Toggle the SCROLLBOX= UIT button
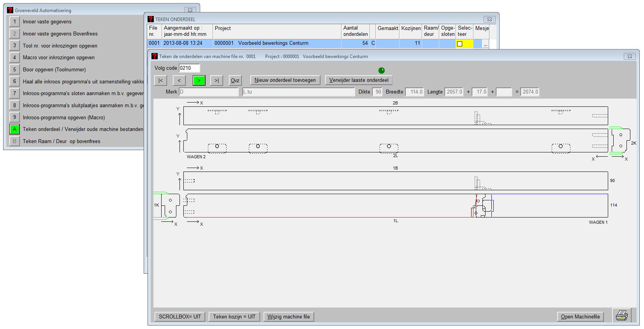Image resolution: width=644 pixels, height=329 pixels. pyautogui.click(x=179, y=317)
